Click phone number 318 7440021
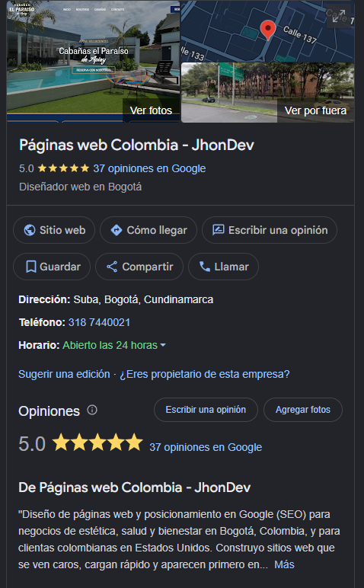The image size is (364, 588). [99, 322]
